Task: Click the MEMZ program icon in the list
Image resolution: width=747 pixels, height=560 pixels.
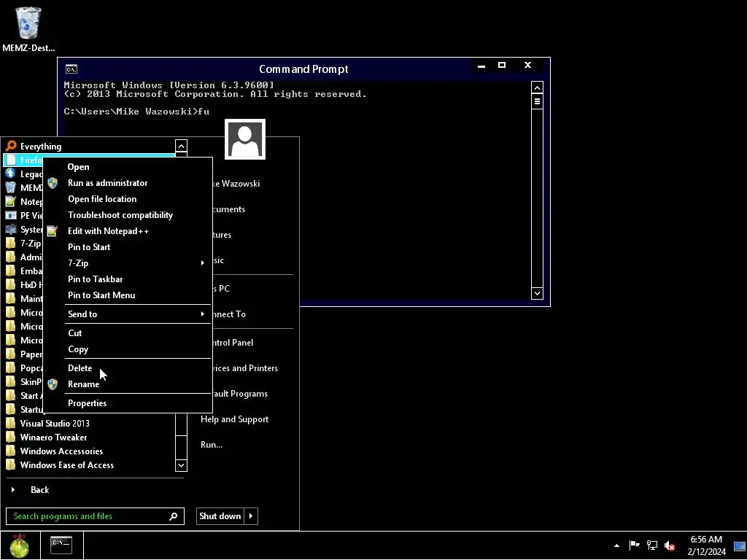Action: 10,187
